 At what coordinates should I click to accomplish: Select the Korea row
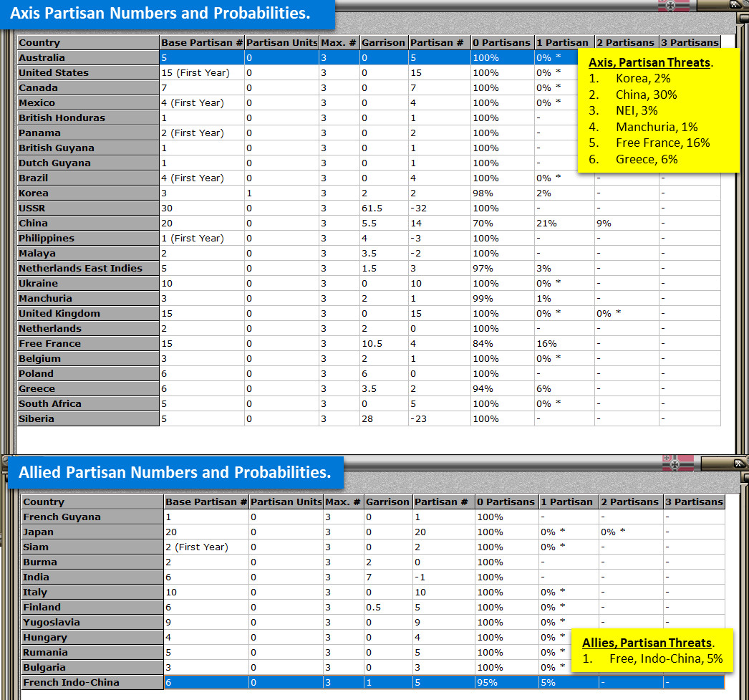[x=369, y=193]
